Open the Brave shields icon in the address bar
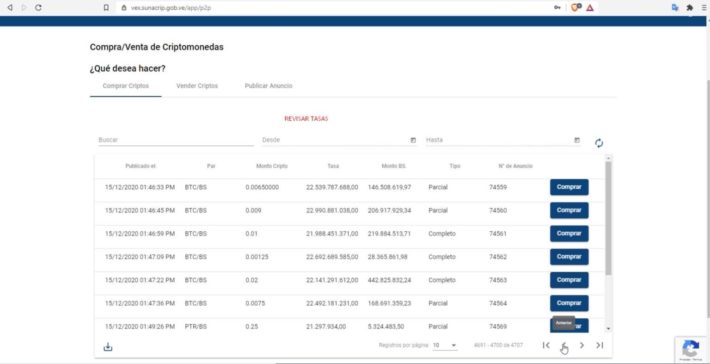 pos(576,8)
